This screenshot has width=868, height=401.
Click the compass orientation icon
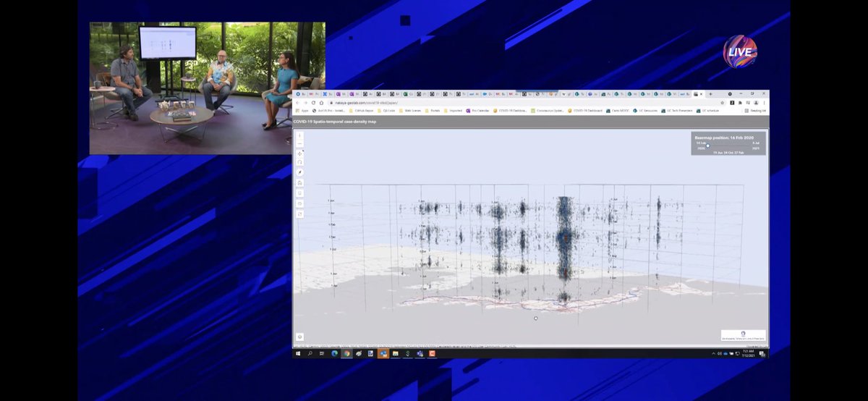(300, 172)
